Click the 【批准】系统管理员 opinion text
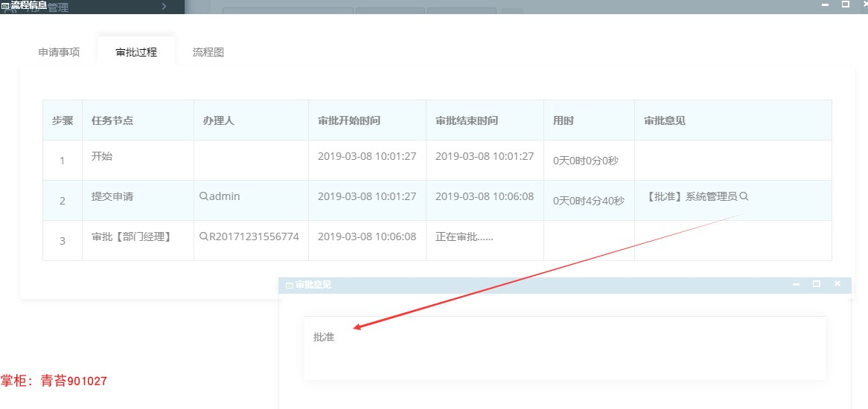Image resolution: width=868 pixels, height=409 pixels. pos(691,196)
